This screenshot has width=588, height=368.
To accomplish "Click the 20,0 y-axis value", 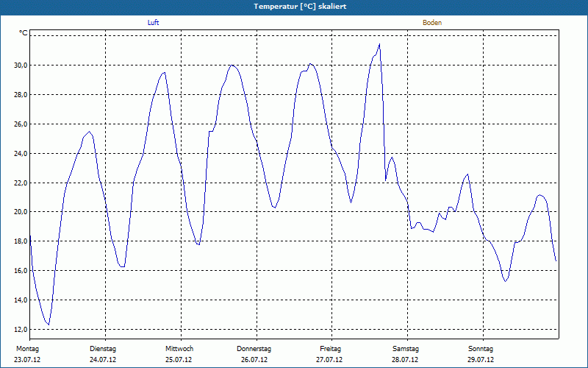I will [x=21, y=212].
